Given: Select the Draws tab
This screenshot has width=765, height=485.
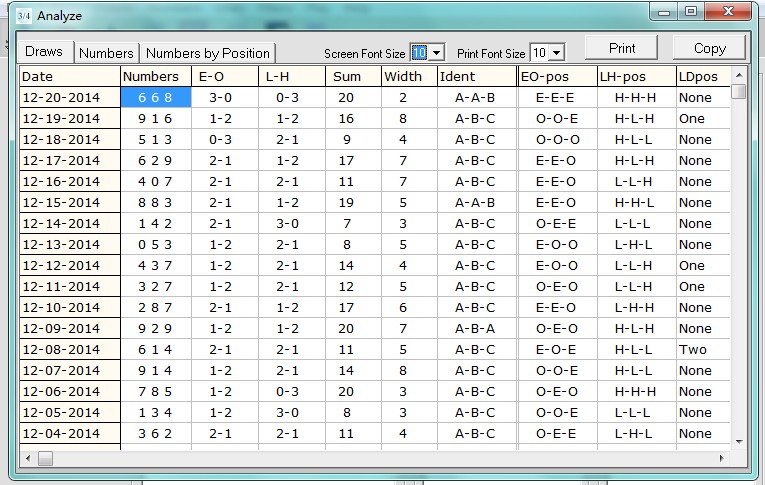Looking at the screenshot, I should (44, 52).
